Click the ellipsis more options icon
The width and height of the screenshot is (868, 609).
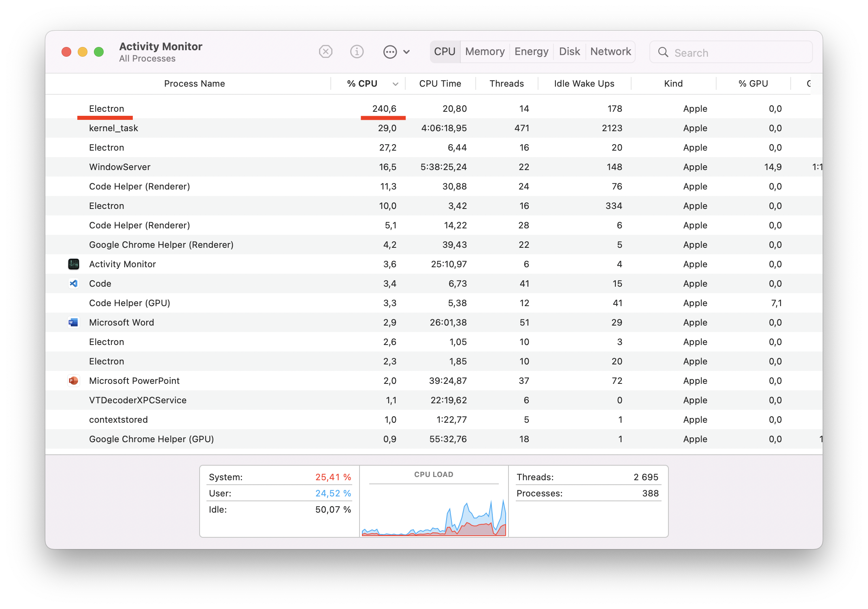(x=390, y=52)
